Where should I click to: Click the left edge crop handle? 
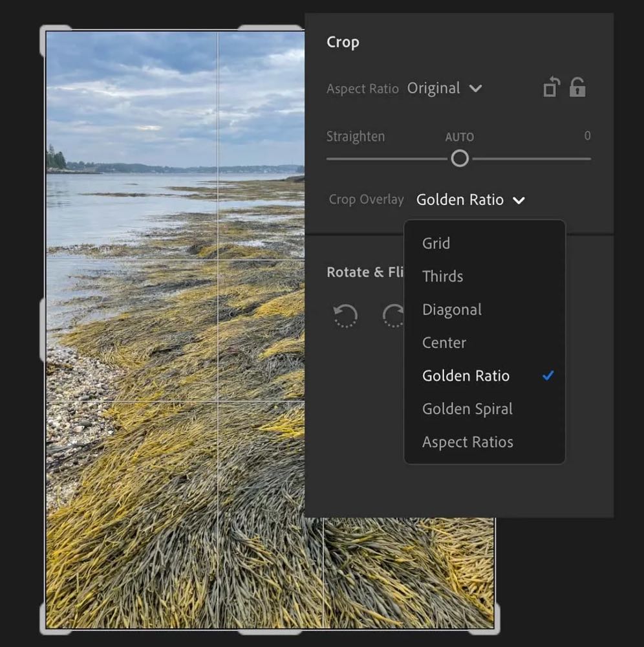coord(43,330)
